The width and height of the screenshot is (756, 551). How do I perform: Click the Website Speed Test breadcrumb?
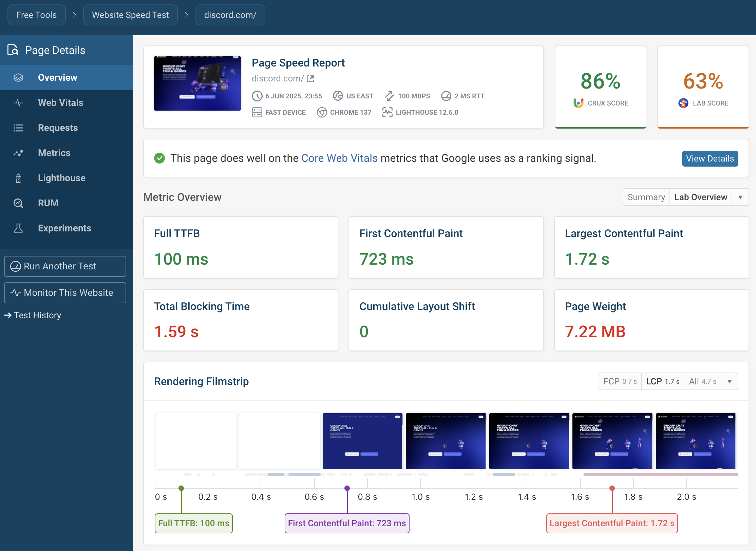point(130,15)
